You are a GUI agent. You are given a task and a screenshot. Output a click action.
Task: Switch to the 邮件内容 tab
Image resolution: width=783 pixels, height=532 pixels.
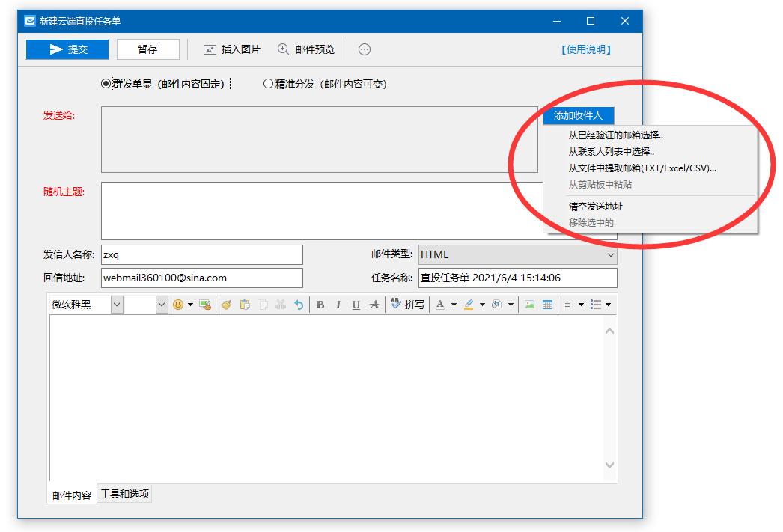(x=72, y=495)
